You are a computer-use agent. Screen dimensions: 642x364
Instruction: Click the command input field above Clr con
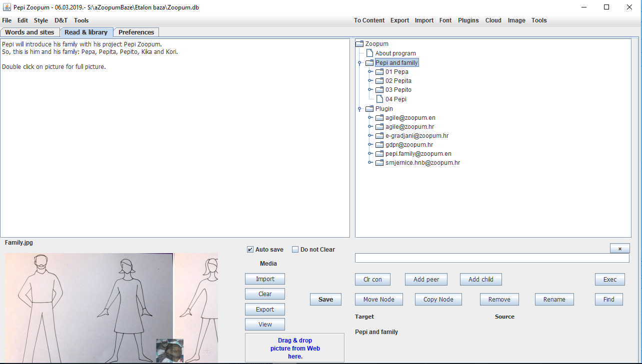[491, 258]
